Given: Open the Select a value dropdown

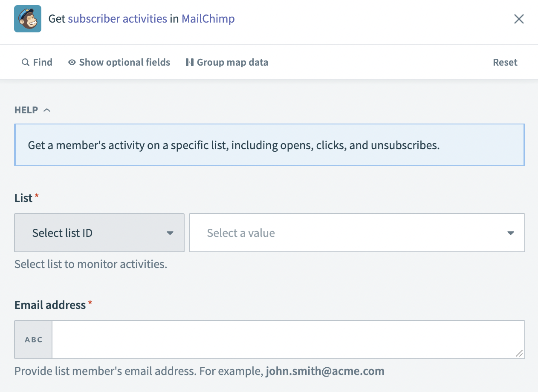Looking at the screenshot, I should [x=357, y=233].
